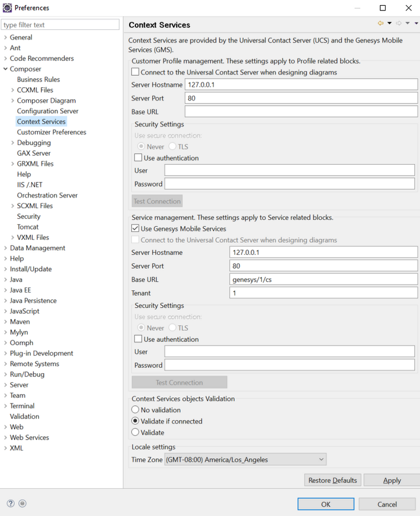Image resolution: width=420 pixels, height=516 pixels.
Task: Expand the Composer Diagram tree node
Action: (x=13, y=100)
